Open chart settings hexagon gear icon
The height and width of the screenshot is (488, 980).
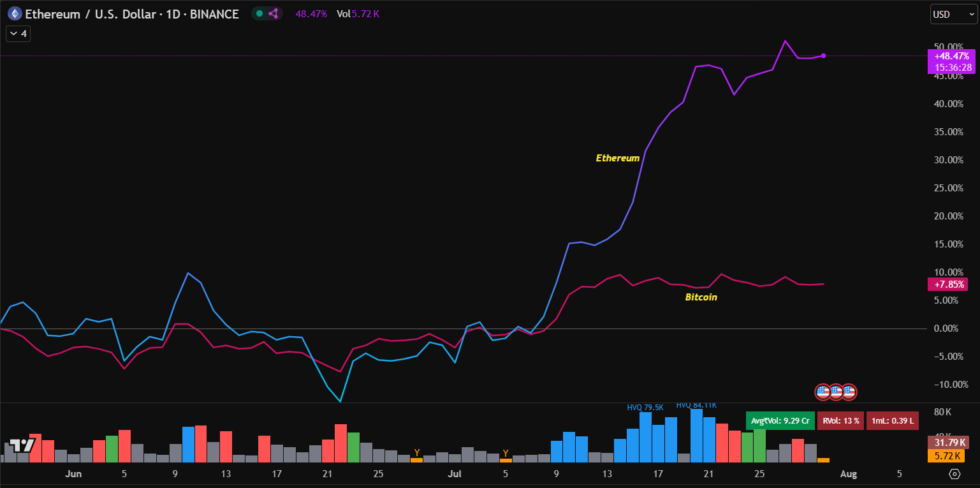954,474
